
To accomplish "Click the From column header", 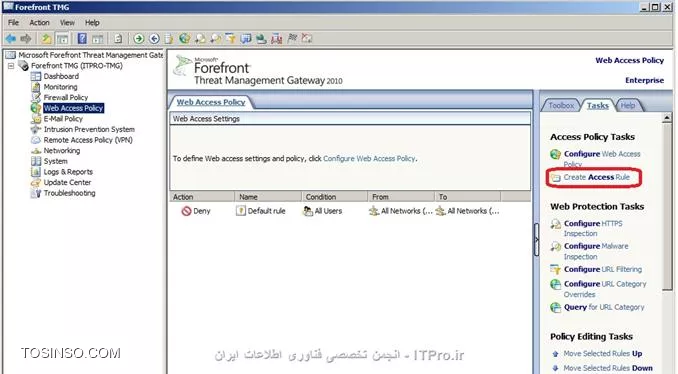I will [401, 197].
